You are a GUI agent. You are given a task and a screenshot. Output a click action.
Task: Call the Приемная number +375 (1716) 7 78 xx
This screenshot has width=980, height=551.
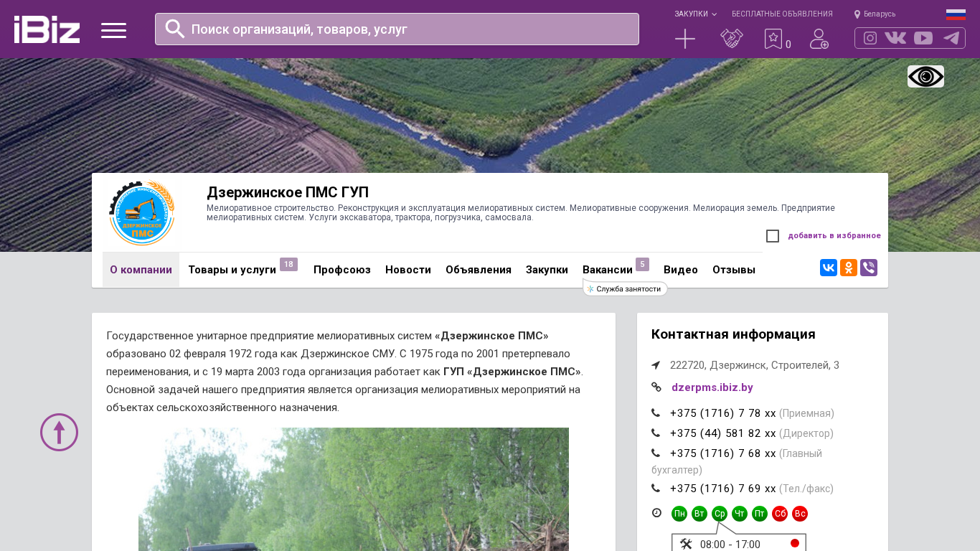[723, 413]
